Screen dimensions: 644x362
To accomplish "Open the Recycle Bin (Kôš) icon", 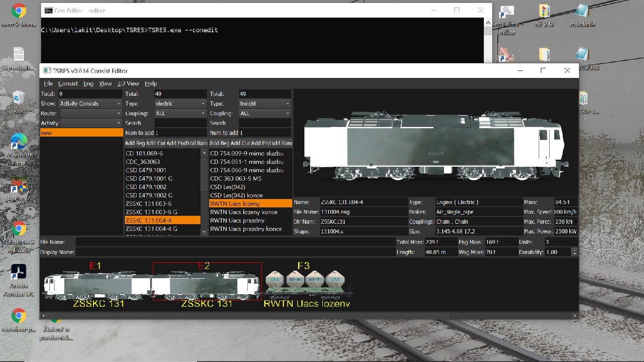I will tap(18, 98).
